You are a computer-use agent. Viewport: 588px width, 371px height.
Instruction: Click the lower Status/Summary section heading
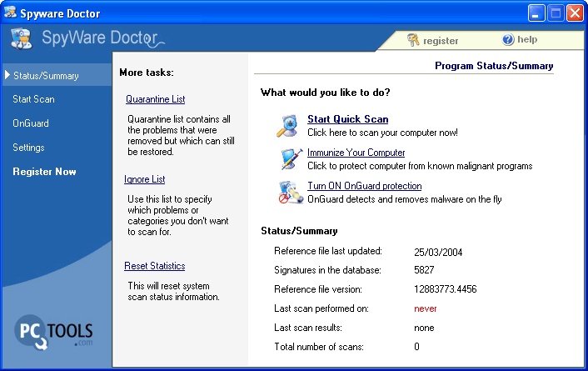pos(299,231)
